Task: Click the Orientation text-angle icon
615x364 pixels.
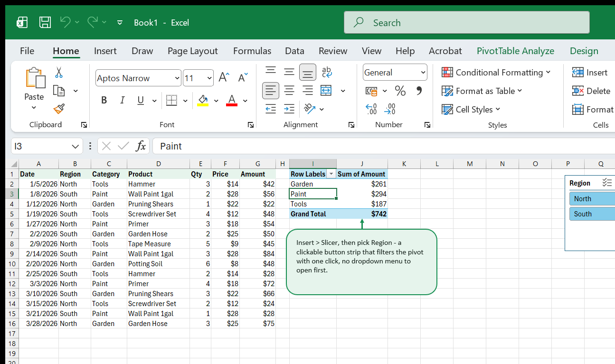Action: coord(310,109)
